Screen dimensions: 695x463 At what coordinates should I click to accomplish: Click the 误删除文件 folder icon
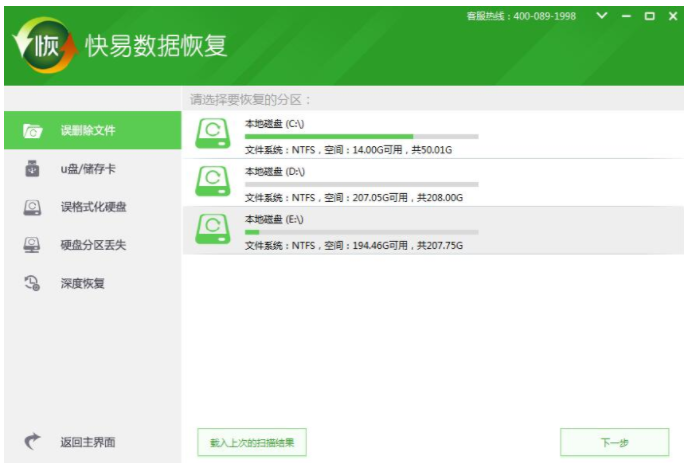pyautogui.click(x=32, y=131)
